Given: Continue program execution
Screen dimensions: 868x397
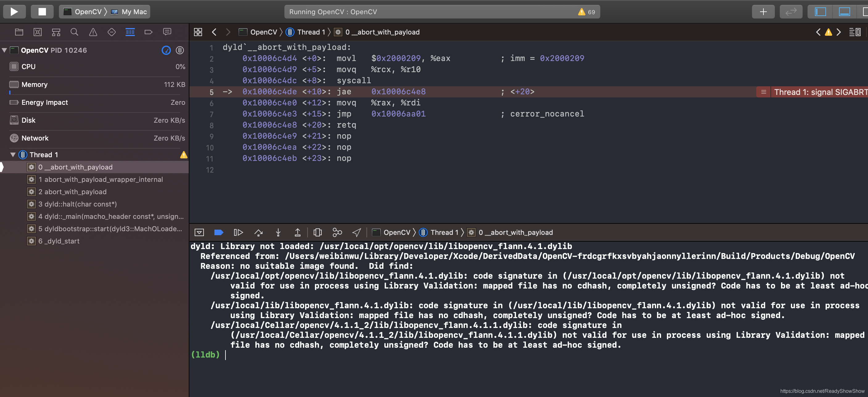Looking at the screenshot, I should [238, 232].
